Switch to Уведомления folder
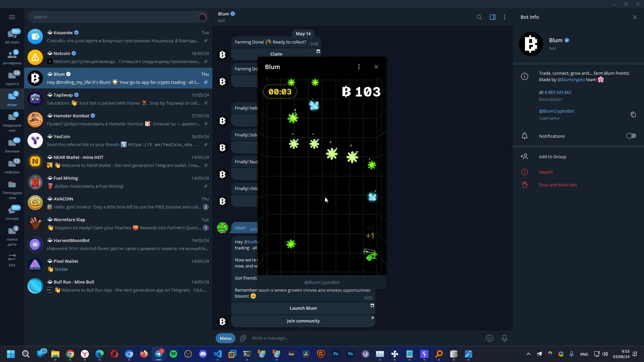 pos(12,122)
